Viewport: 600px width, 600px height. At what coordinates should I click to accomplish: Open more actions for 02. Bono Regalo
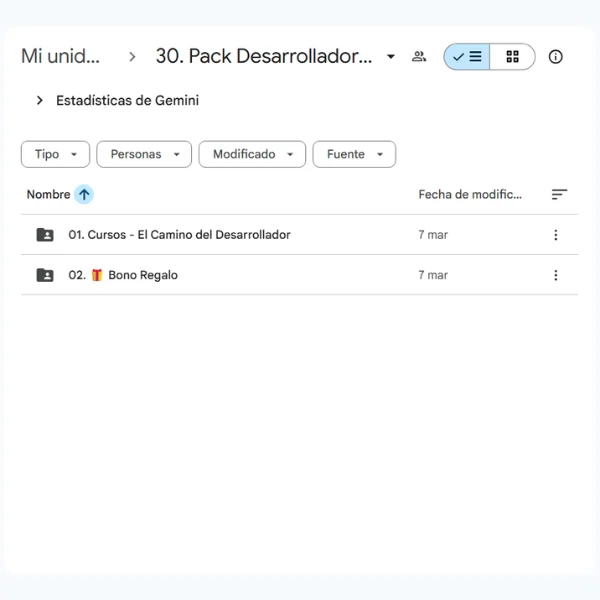[556, 275]
